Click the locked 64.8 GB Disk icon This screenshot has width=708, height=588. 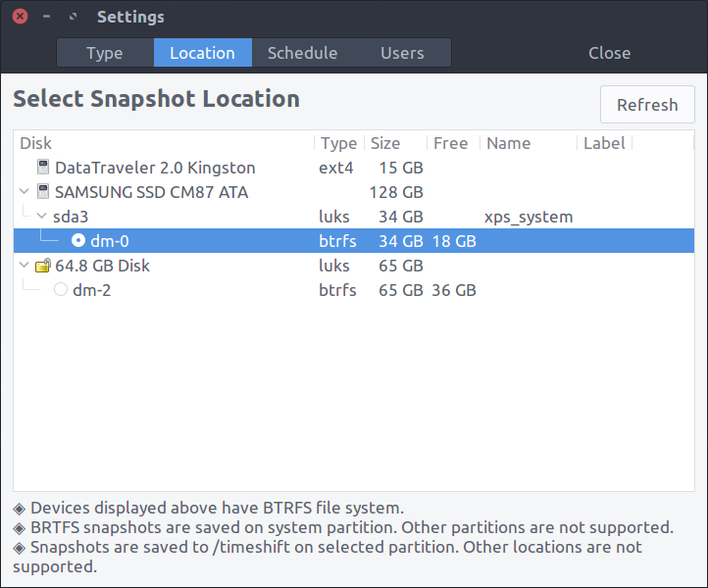point(42,266)
